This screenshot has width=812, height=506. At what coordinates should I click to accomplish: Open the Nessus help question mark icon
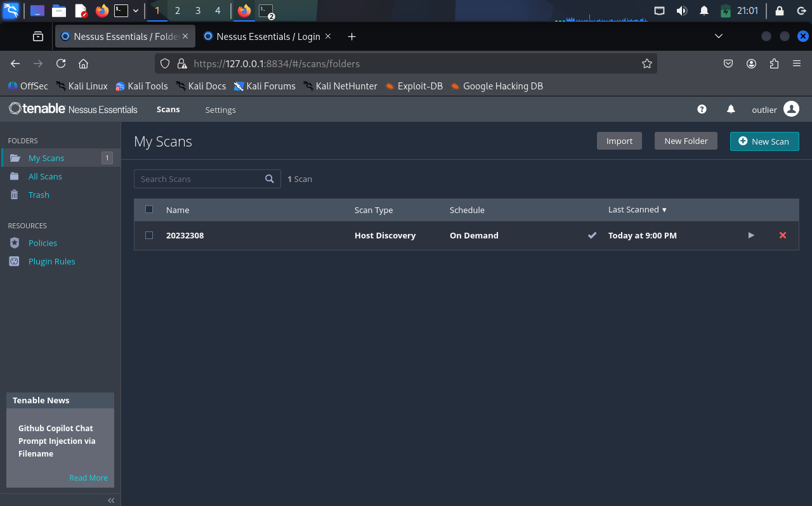[702, 109]
